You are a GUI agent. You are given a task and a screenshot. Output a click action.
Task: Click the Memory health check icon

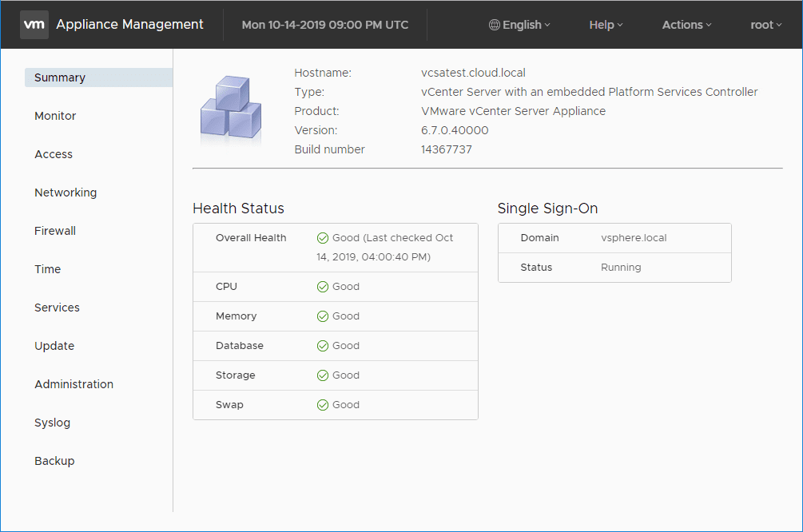(323, 316)
